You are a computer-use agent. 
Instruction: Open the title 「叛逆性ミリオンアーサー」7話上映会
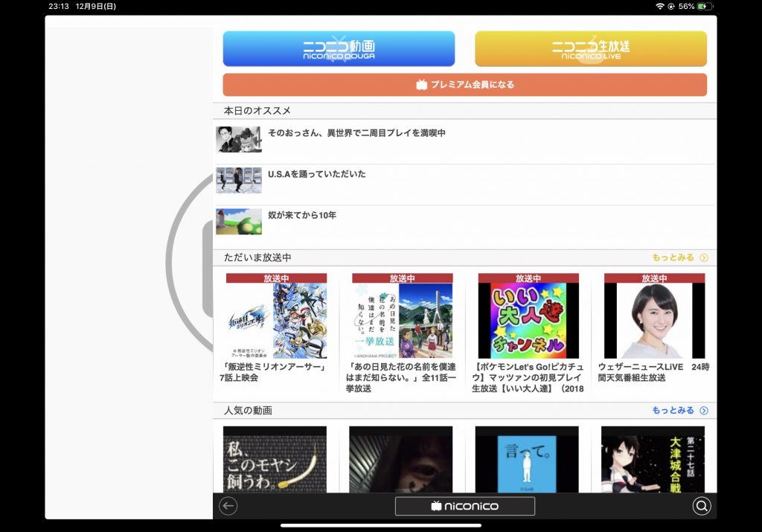click(274, 372)
